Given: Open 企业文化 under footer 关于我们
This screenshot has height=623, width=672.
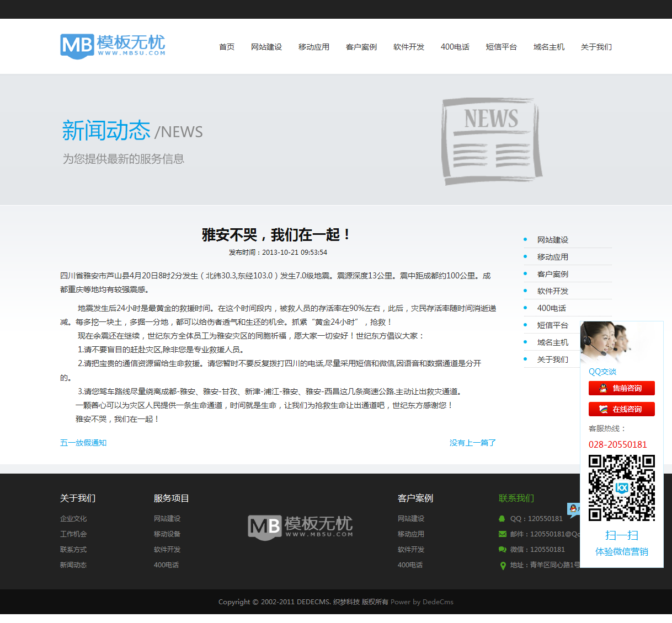Looking at the screenshot, I should [73, 519].
